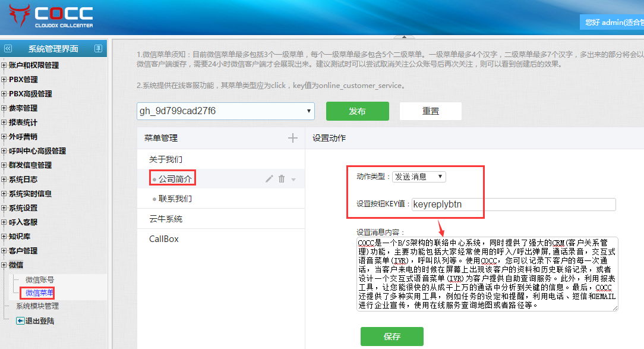Click the 重置 button
Screen dimensions: 644x349
(430, 111)
